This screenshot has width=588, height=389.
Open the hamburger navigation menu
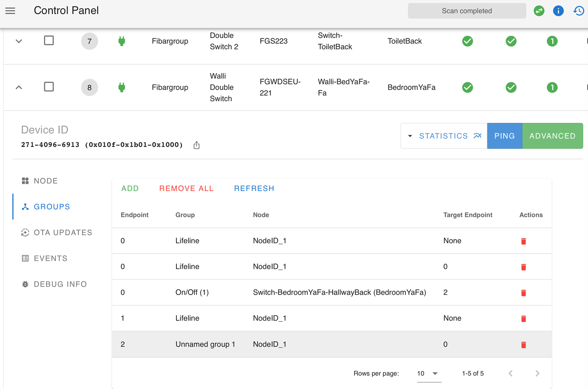[x=10, y=11]
